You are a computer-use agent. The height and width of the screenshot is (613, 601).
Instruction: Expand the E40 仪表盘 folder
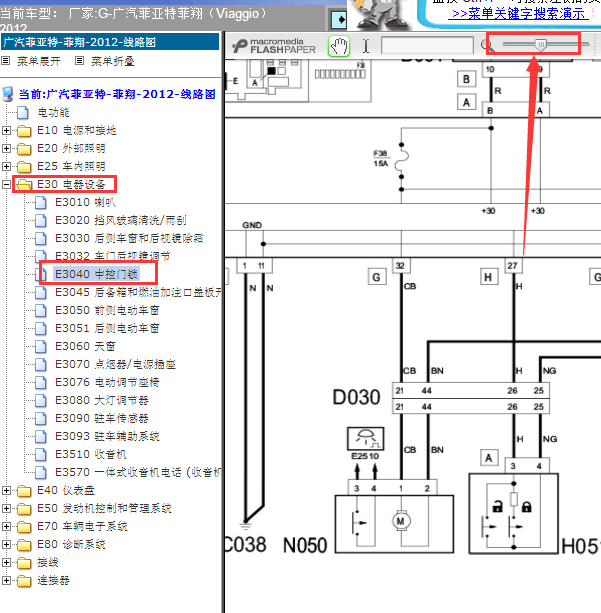[6, 490]
